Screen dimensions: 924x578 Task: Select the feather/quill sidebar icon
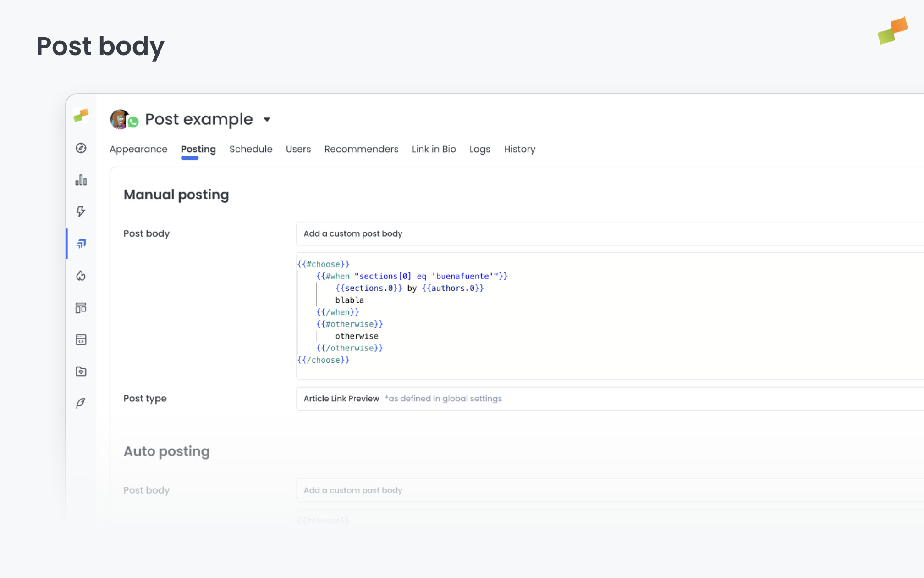pyautogui.click(x=81, y=403)
